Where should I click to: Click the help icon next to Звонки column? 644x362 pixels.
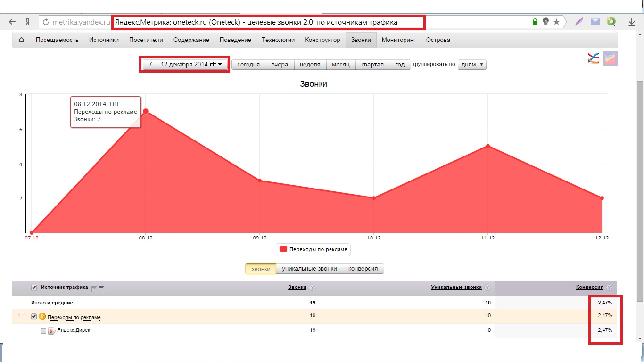pos(312,288)
